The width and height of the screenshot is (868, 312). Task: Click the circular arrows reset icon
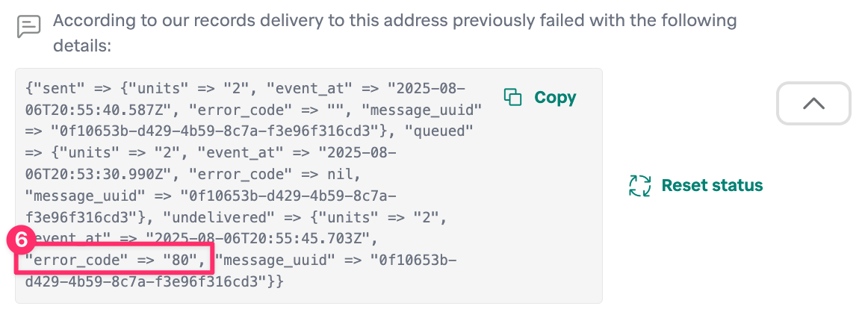(640, 185)
